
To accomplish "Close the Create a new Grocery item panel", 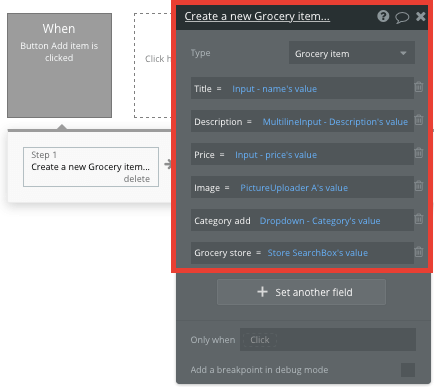I will click(x=421, y=16).
